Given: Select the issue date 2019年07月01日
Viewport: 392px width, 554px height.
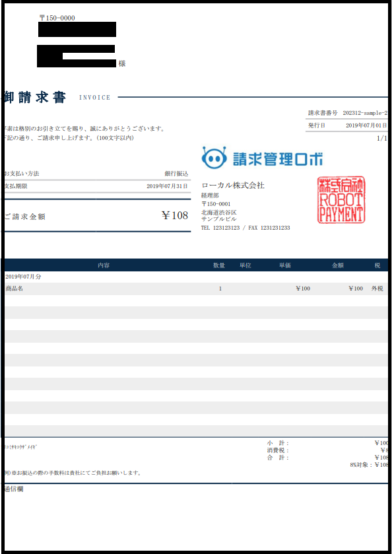Looking at the screenshot, I should 366,125.
